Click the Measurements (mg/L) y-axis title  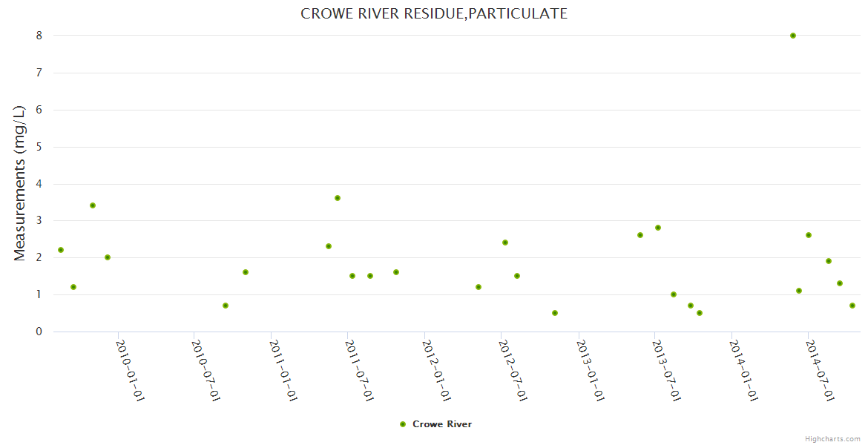tap(20, 182)
